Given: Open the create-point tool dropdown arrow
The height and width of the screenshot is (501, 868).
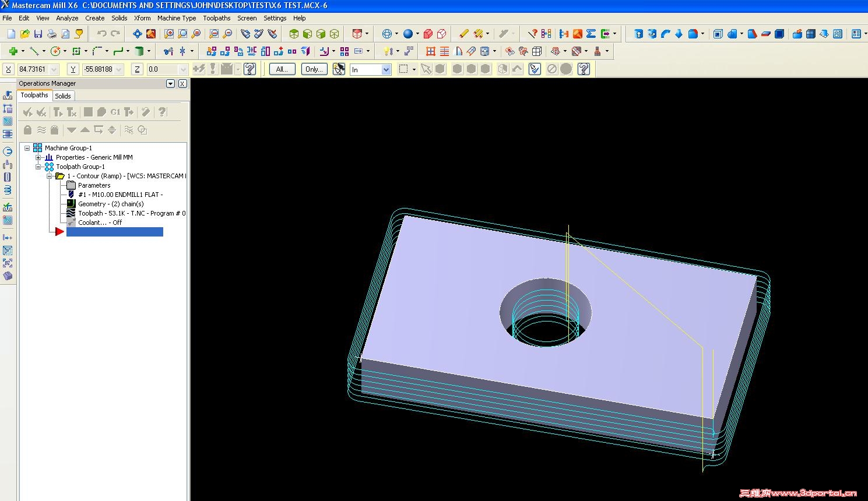Looking at the screenshot, I should pos(23,51).
